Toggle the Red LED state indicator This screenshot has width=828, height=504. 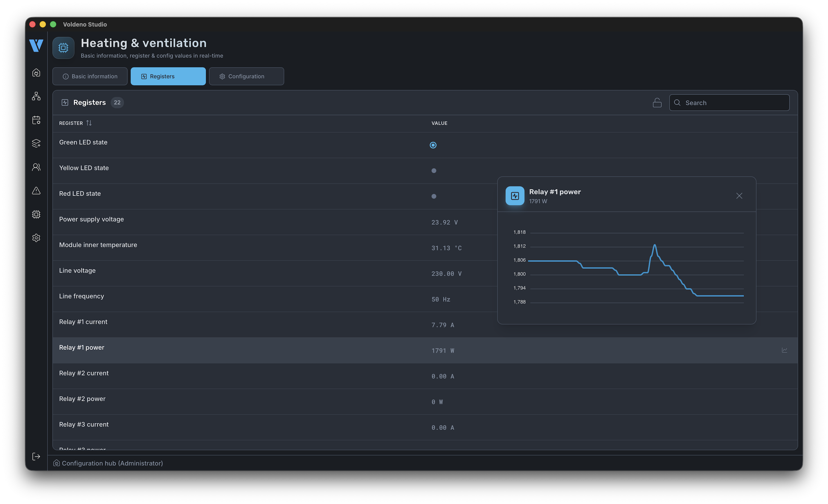point(434,196)
